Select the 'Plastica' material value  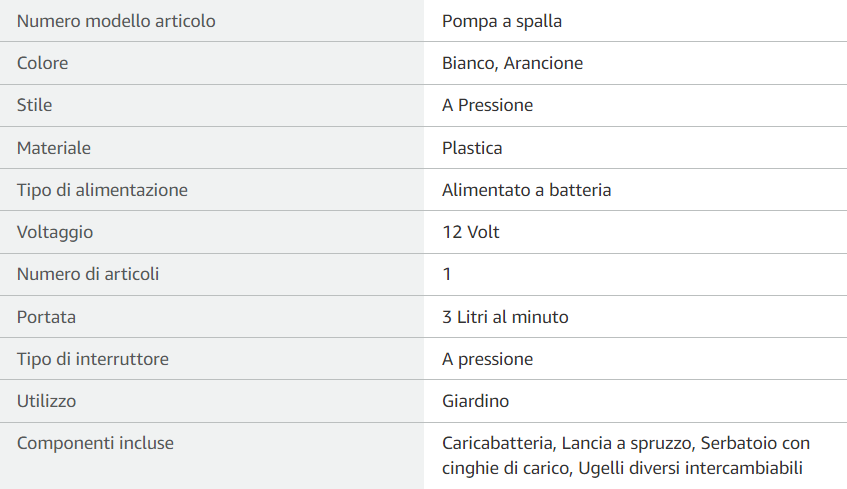[472, 148]
